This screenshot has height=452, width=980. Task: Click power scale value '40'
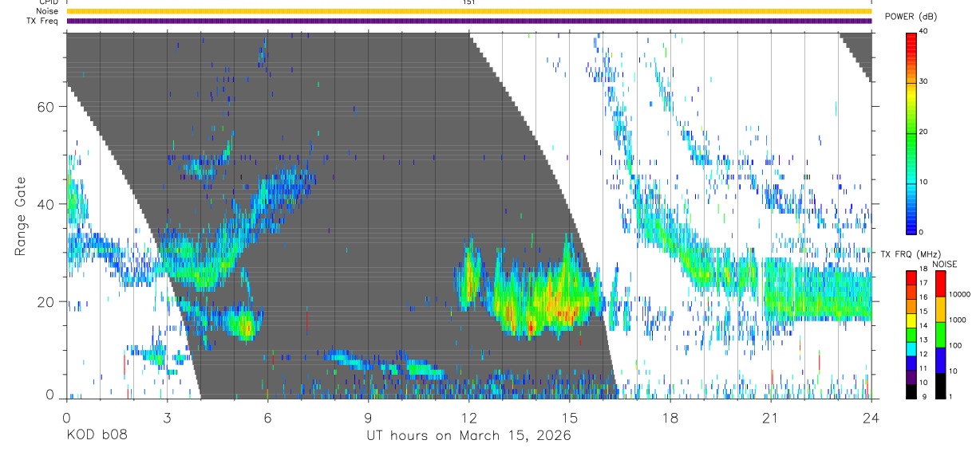click(923, 31)
